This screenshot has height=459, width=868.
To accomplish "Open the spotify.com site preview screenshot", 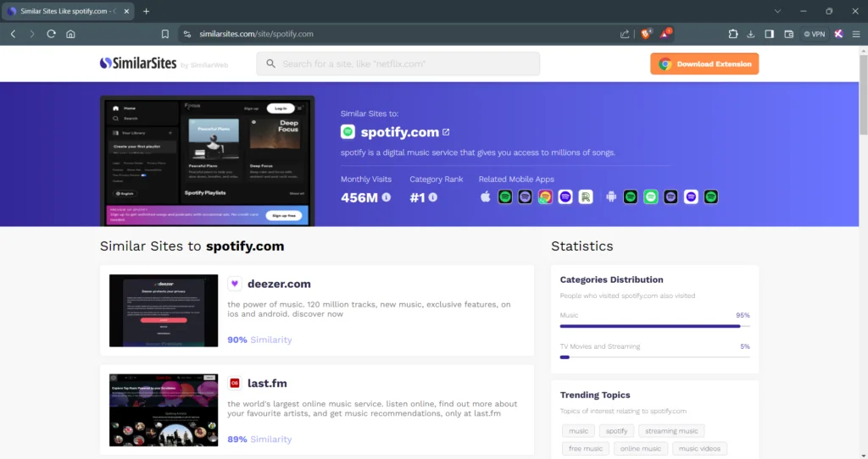I will pyautogui.click(x=207, y=161).
